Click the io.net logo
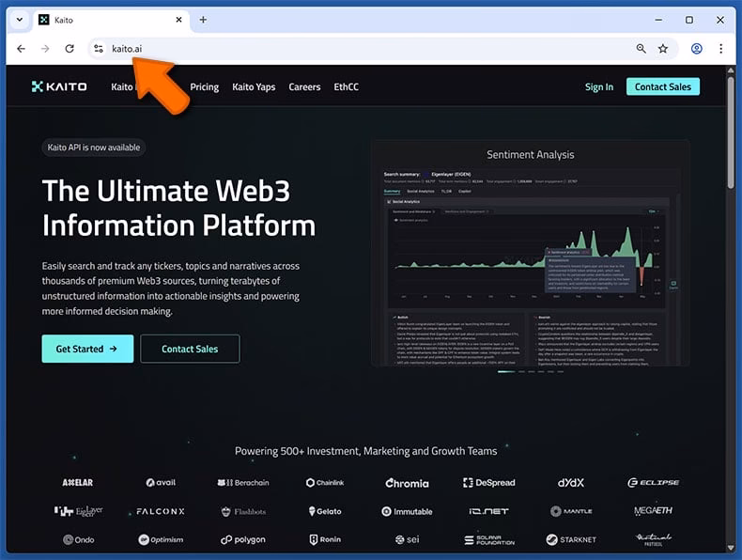This screenshot has width=742, height=560. (488, 511)
